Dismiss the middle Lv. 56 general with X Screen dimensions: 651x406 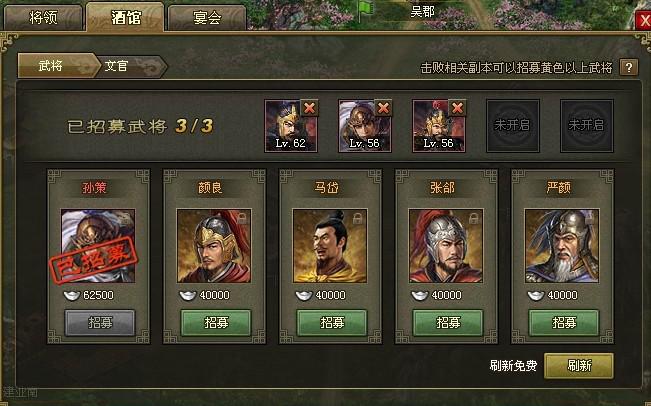383,108
